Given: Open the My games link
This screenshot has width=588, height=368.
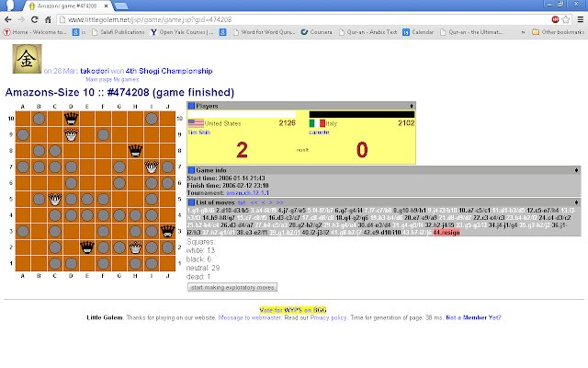Looking at the screenshot, I should click(x=126, y=80).
